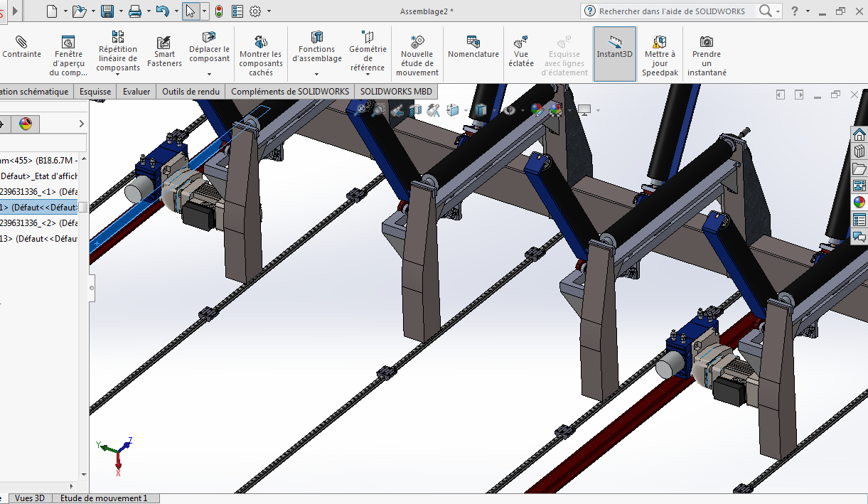The height and width of the screenshot is (504, 868).
Task: Activate the Select cursor tool
Action: [190, 11]
